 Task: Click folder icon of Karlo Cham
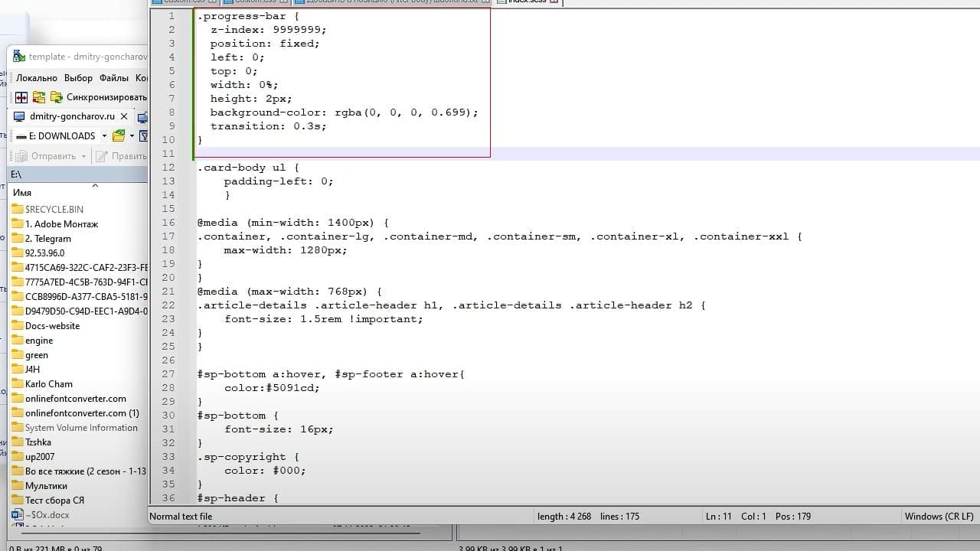[18, 383]
